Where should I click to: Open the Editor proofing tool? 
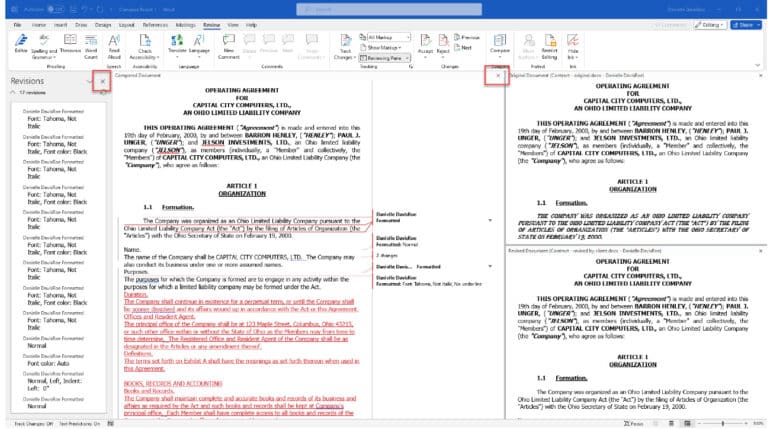pos(21,43)
